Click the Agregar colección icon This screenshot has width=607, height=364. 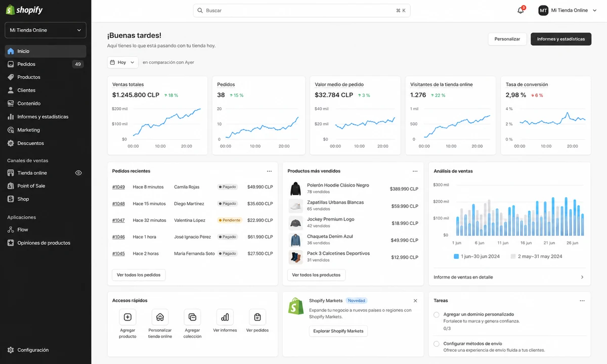[x=192, y=317]
